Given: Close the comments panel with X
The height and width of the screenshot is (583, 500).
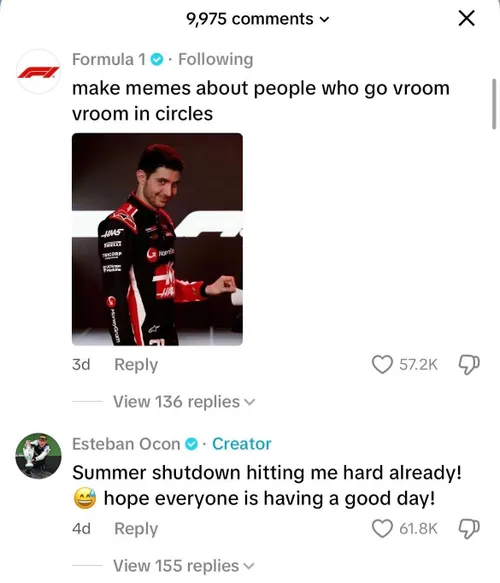Looking at the screenshot, I should 467,18.
